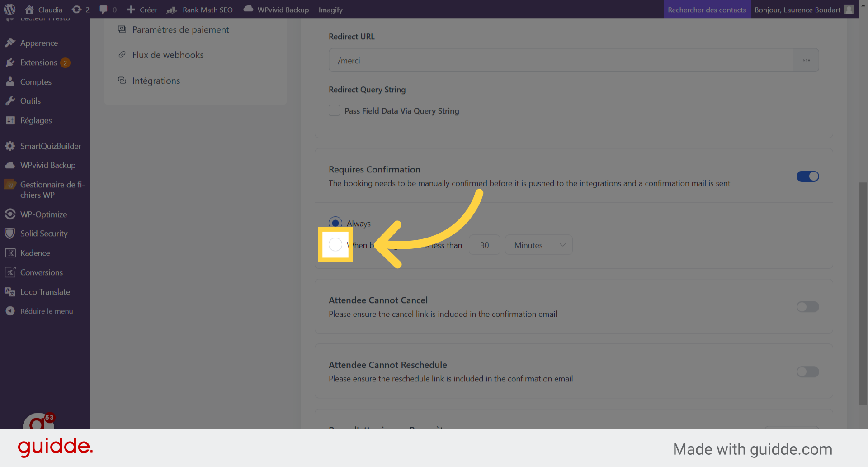Toggle Pass Field Data Via Query String
Screen dimensions: 868x467
click(x=334, y=110)
